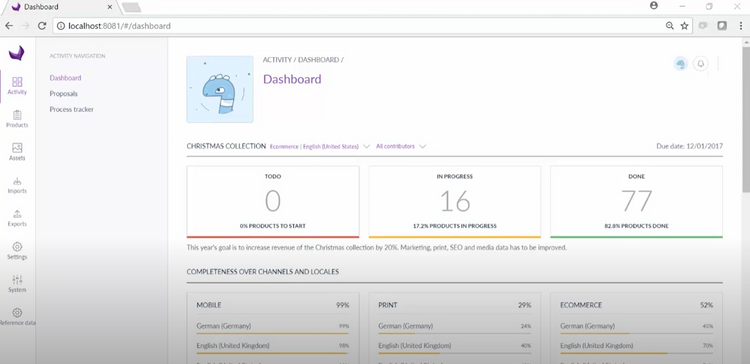Select Process tracker in activity navigation
The width and height of the screenshot is (750, 364).
(72, 110)
